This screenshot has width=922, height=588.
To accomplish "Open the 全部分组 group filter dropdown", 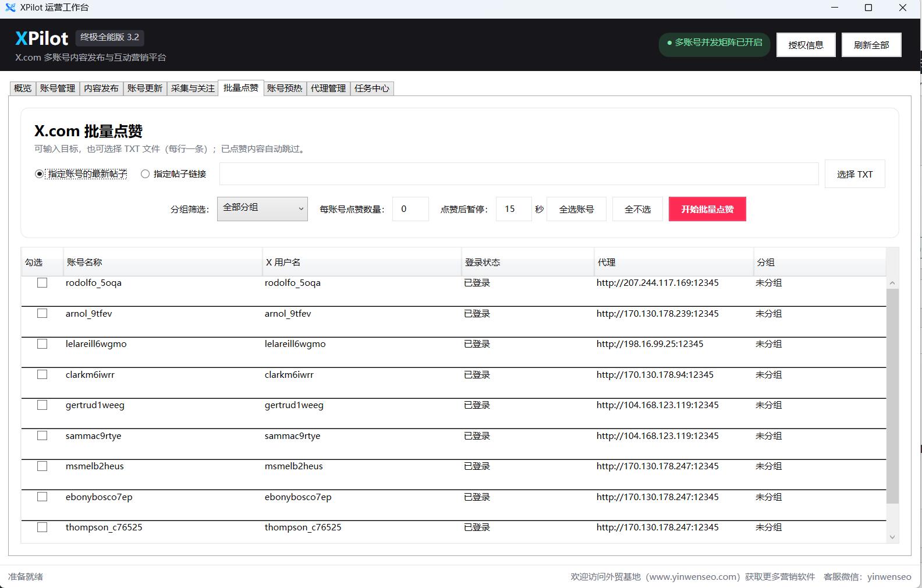I will tap(263, 208).
